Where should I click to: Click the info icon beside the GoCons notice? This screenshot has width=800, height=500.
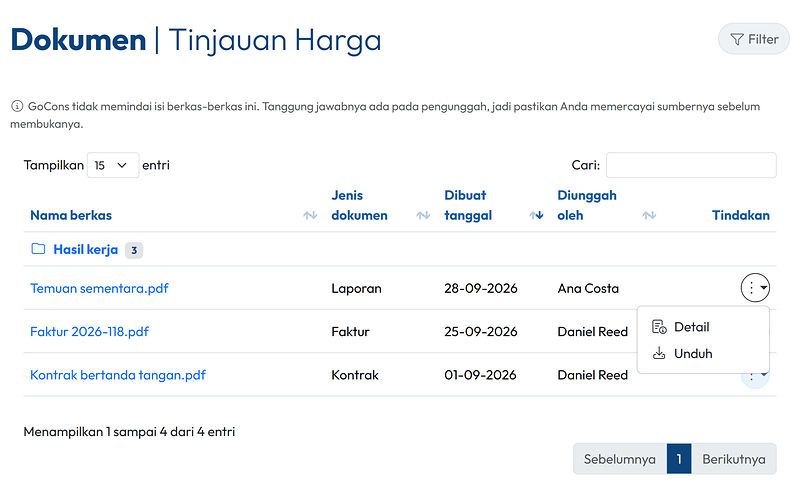click(17, 106)
